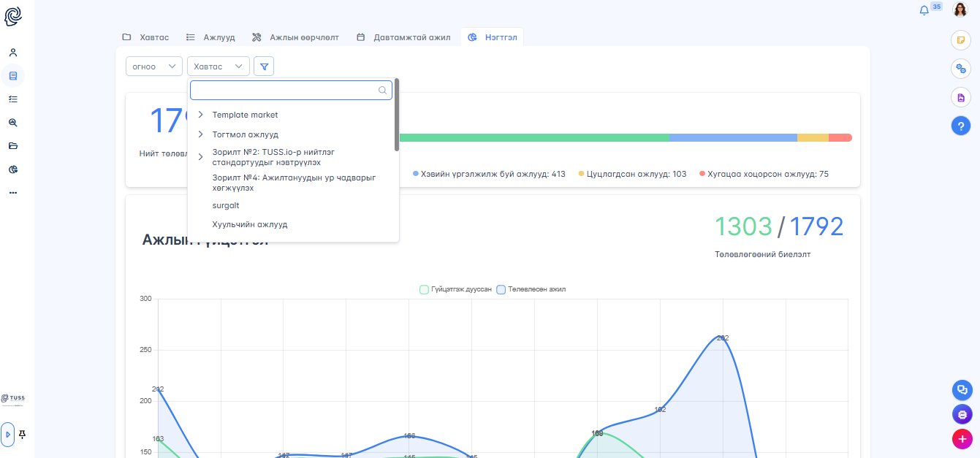Switch to Ажлын өөрчлөлт tab

296,37
